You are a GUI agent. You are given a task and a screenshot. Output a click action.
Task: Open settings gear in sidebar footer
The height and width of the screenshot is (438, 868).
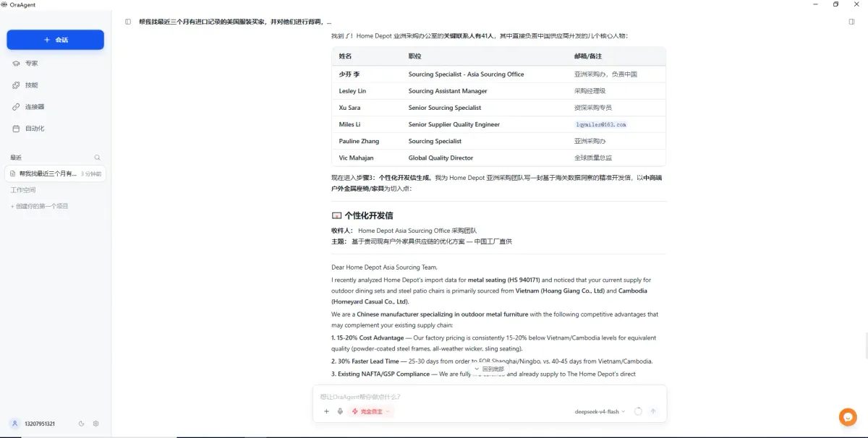pyautogui.click(x=95, y=424)
